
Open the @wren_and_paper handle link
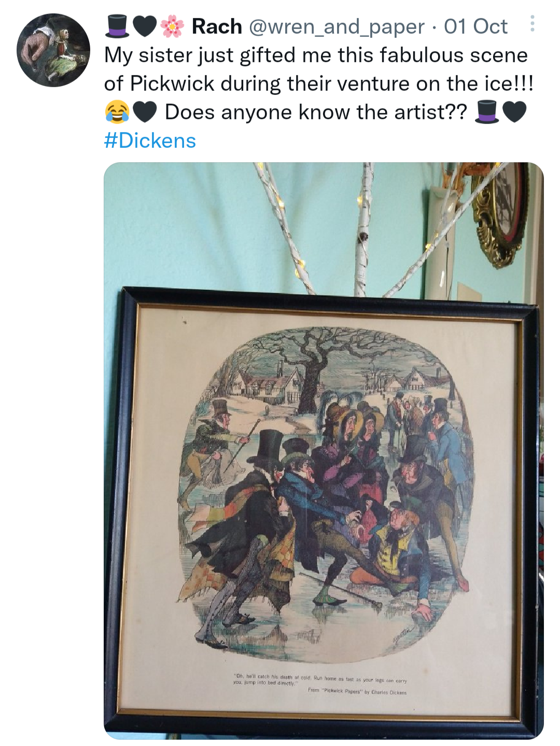click(337, 27)
